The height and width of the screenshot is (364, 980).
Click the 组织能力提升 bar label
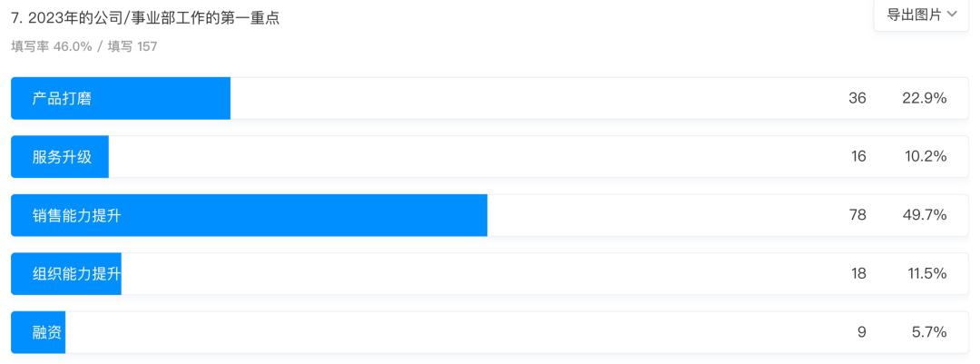[77, 274]
